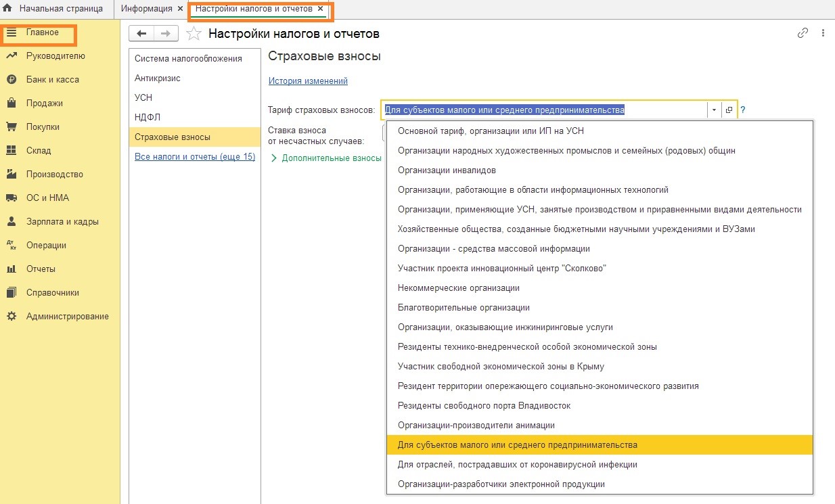Choose the Некоммерческие организации option
Image resolution: width=835 pixels, height=504 pixels.
(600, 288)
